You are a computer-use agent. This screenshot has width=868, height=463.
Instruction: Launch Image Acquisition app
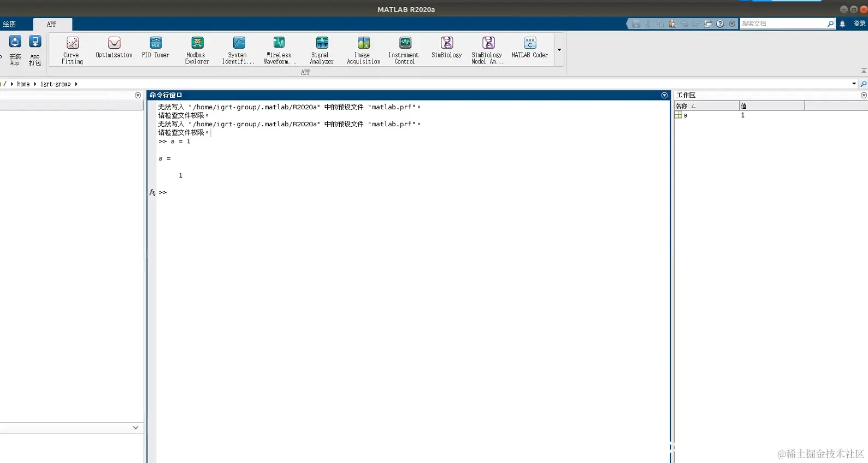(x=363, y=50)
